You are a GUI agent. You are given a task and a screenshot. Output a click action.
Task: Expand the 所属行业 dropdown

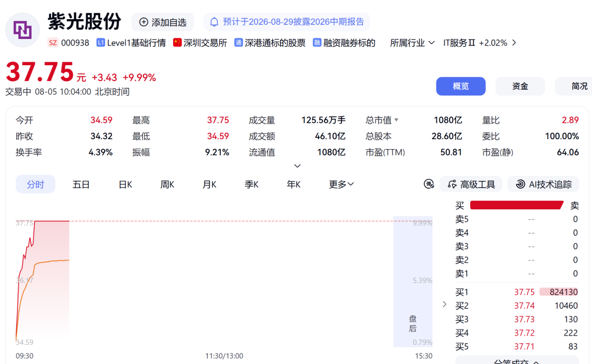pyautogui.click(x=412, y=43)
